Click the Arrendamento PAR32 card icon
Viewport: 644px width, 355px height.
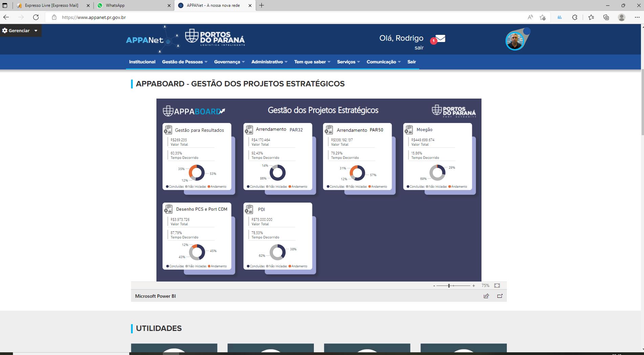coord(249,129)
